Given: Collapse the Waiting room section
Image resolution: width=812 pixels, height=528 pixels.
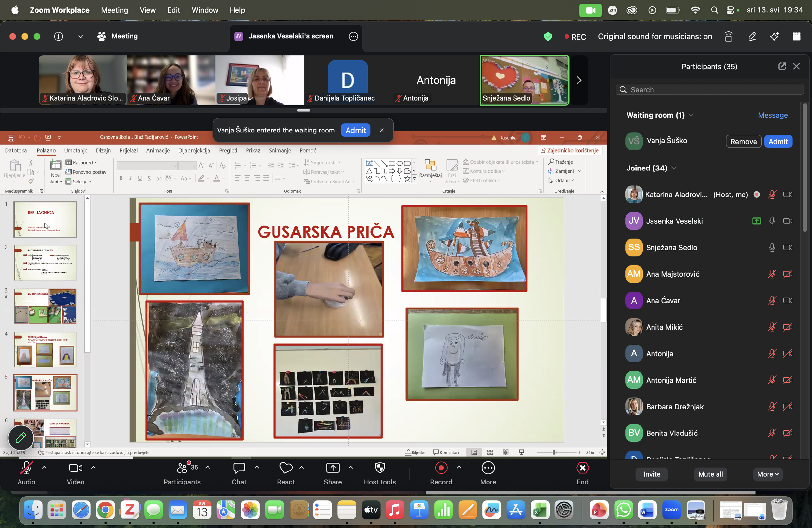Looking at the screenshot, I should [691, 115].
